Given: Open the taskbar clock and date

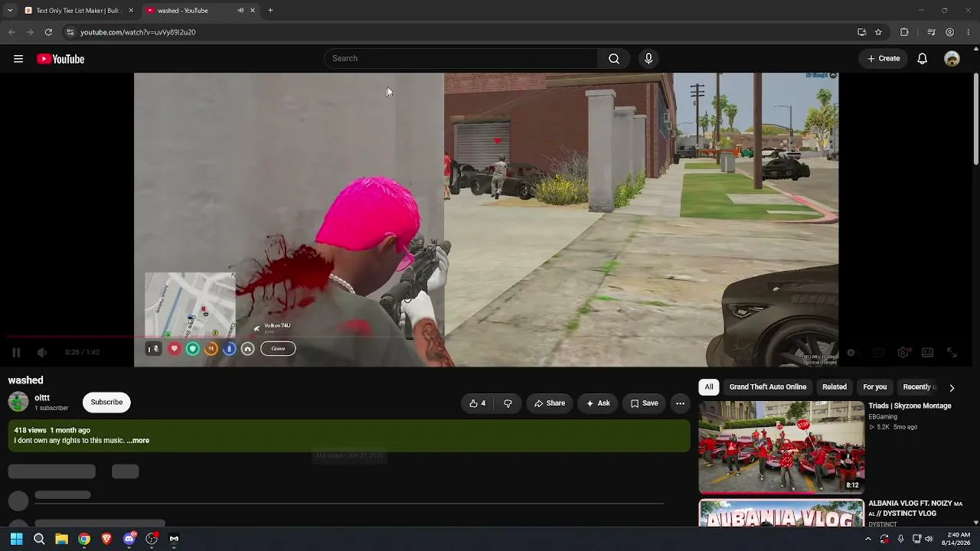Looking at the screenshot, I should pos(958,539).
